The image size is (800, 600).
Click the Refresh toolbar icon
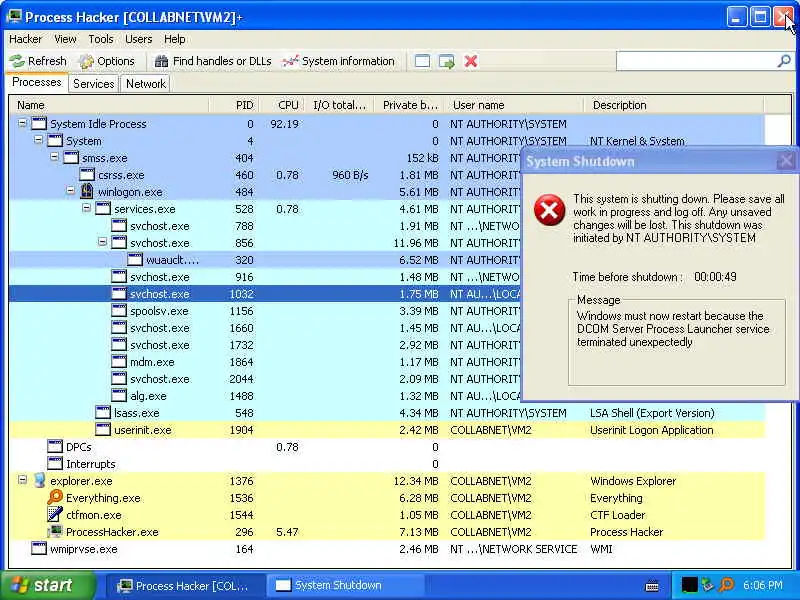(17, 61)
